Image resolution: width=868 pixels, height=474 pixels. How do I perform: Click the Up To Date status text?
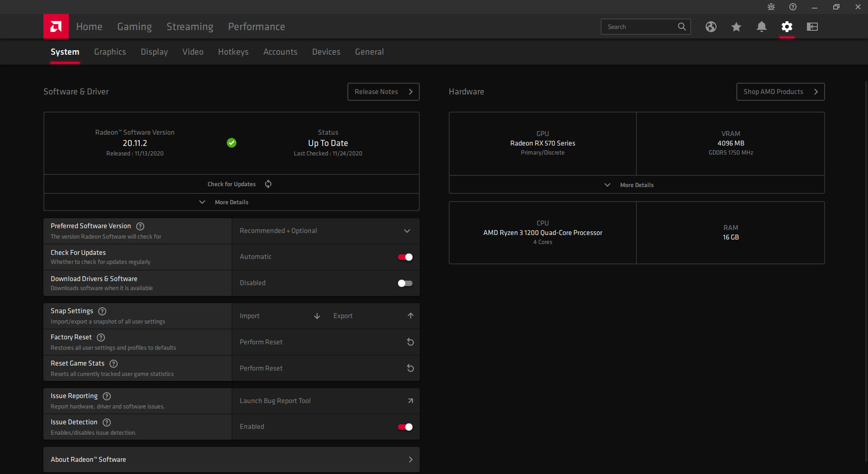[x=328, y=143]
